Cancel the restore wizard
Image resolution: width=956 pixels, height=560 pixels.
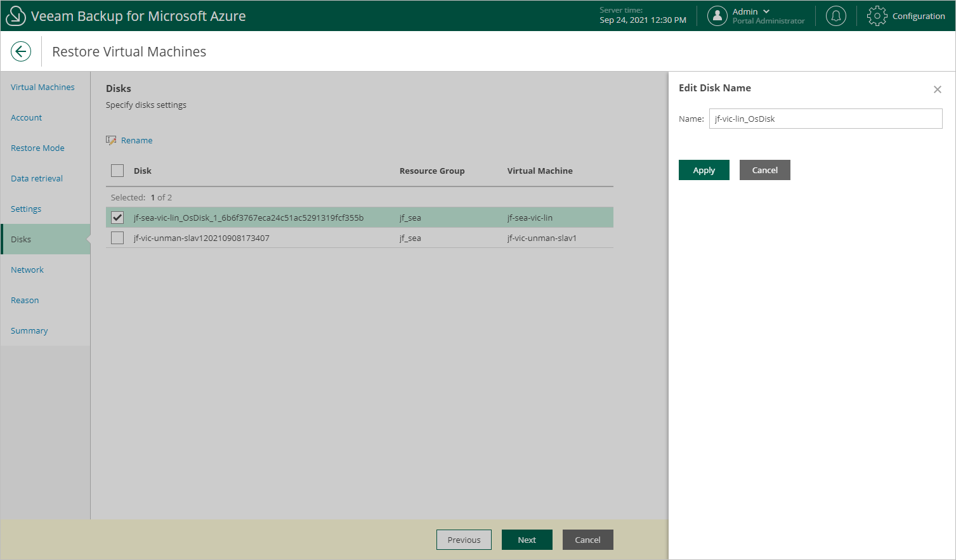[588, 540]
